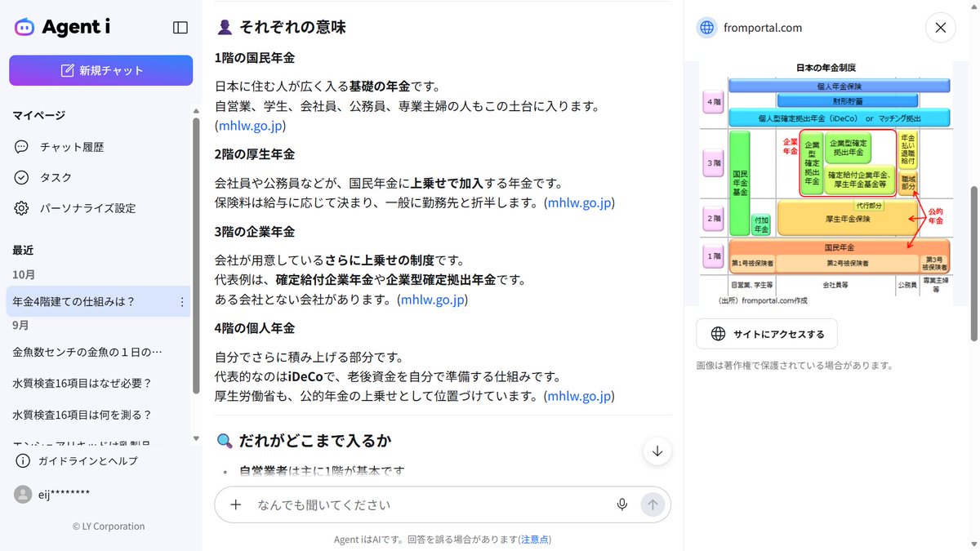Click the 10月 month label

click(x=24, y=274)
